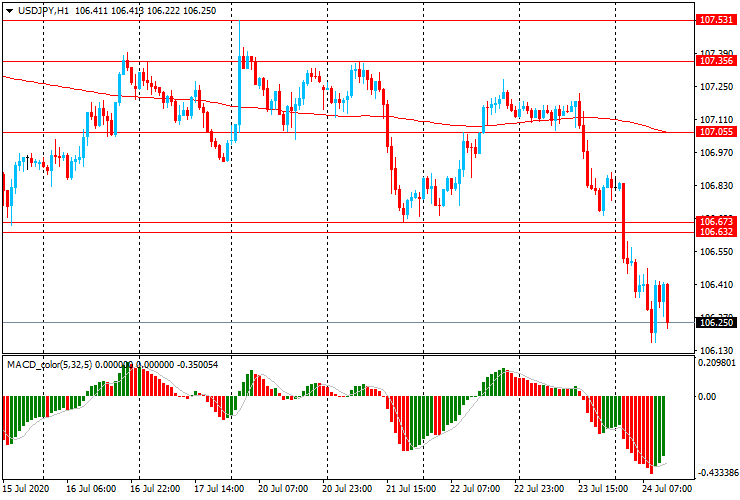
Task: Select the 16 Jul 06:00 time label
Action: pos(91,488)
